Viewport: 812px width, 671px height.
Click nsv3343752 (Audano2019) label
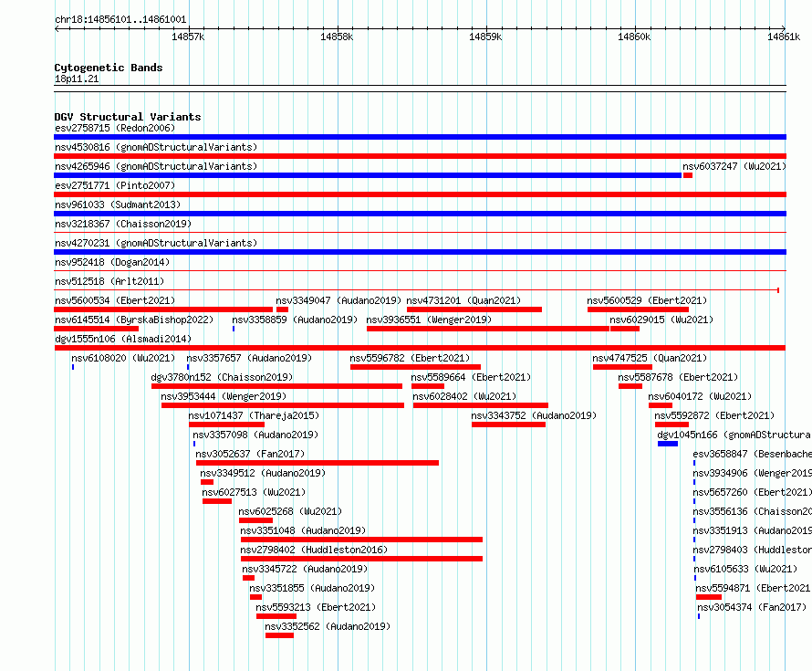tap(534, 415)
